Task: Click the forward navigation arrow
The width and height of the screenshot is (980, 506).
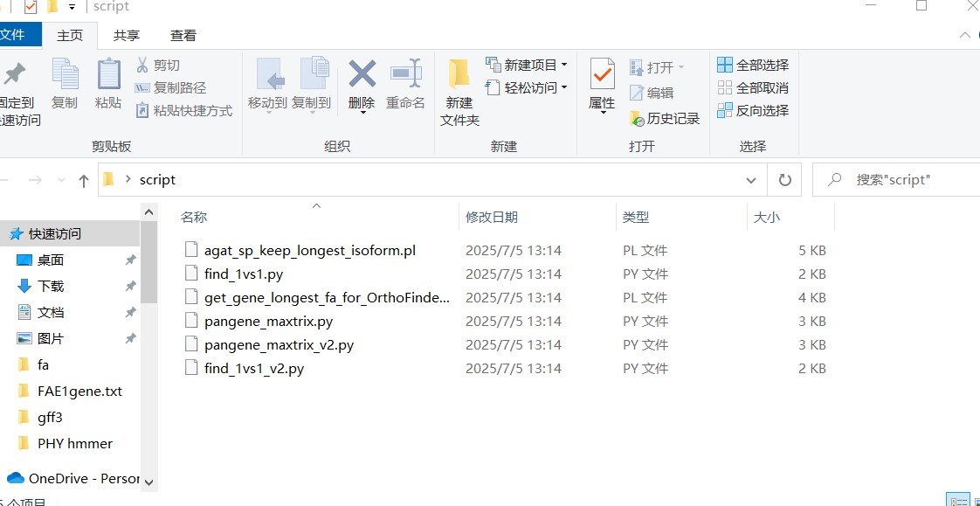Action: click(x=36, y=180)
